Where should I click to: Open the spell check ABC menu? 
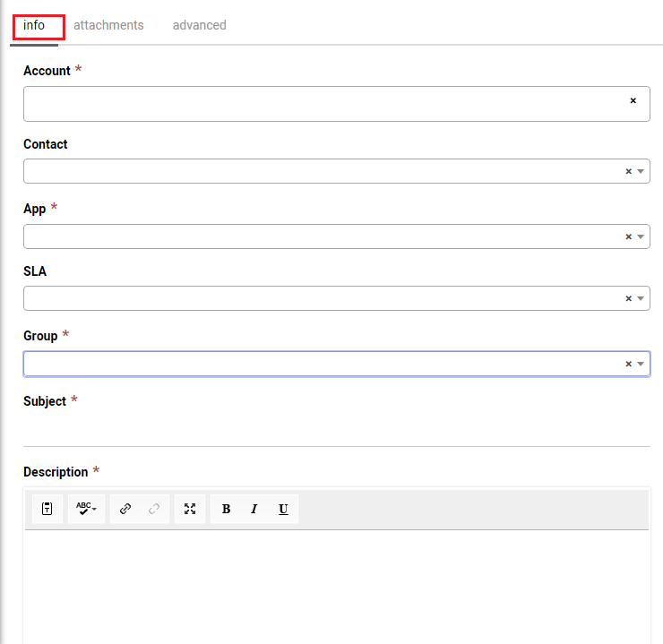pyautogui.click(x=87, y=509)
